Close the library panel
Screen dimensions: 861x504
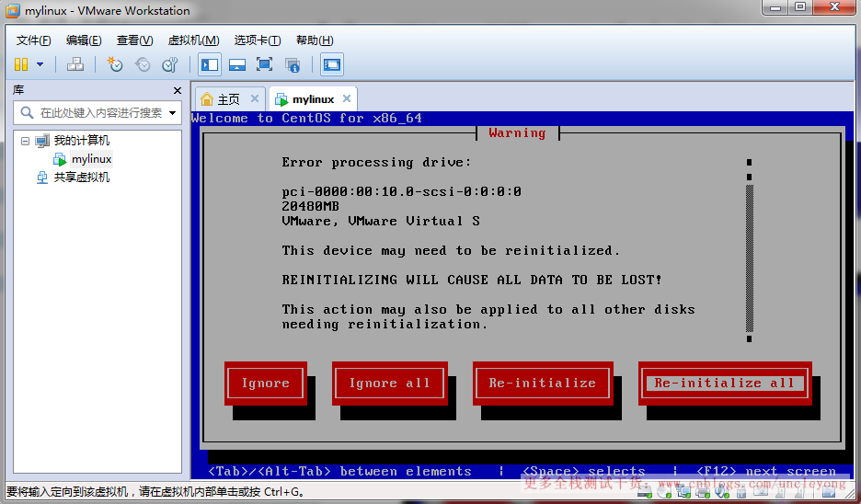[x=177, y=90]
